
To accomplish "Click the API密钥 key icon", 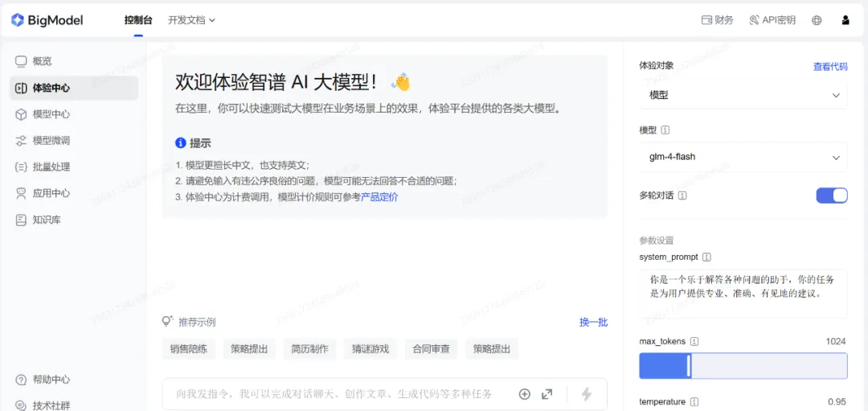I will click(x=754, y=20).
